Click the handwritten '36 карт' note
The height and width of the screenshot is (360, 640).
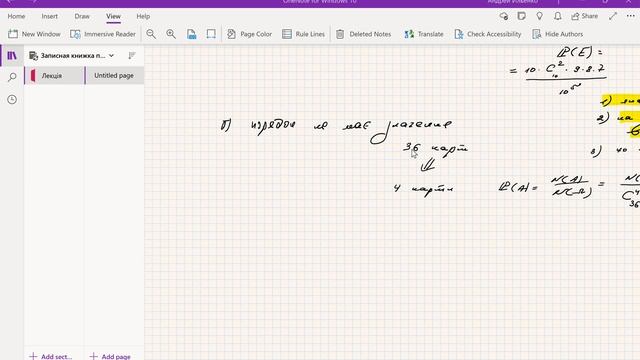435,149
